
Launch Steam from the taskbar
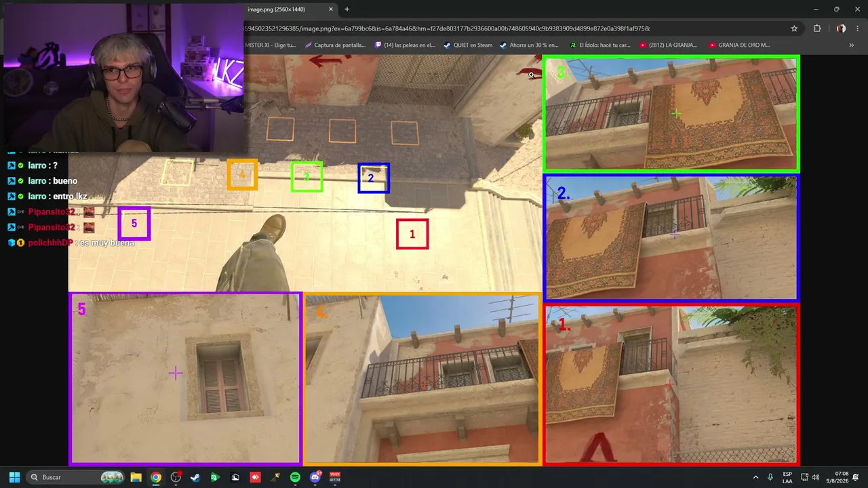coord(195,477)
